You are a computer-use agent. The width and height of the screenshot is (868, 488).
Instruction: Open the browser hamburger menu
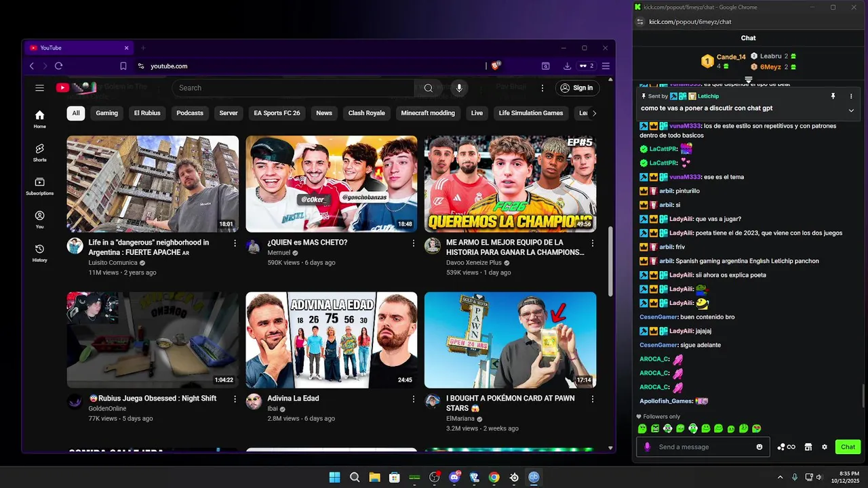606,66
